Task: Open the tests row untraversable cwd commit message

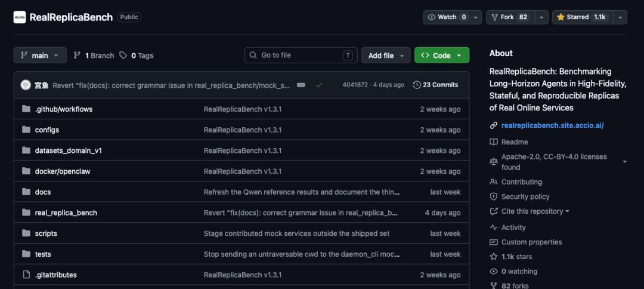Action: pyautogui.click(x=302, y=254)
